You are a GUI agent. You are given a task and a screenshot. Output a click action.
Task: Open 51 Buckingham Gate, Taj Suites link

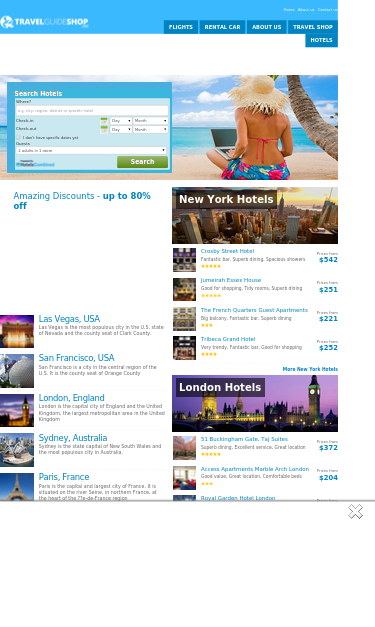(x=244, y=439)
